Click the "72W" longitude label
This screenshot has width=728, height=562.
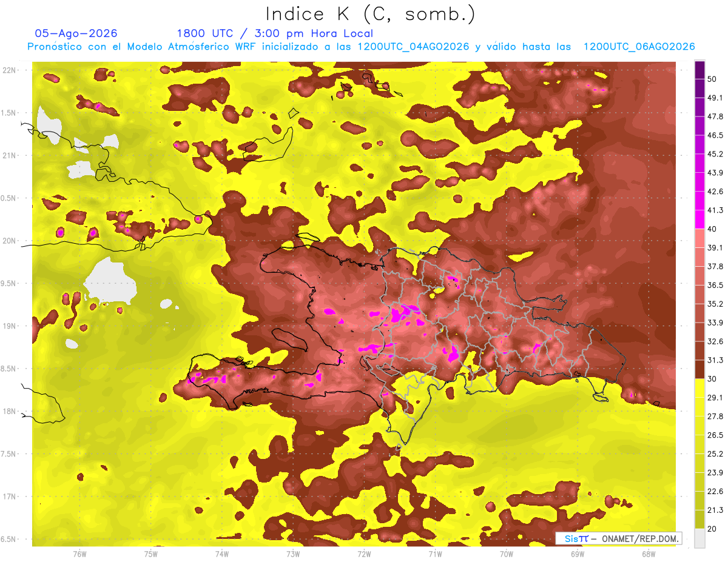[x=364, y=554]
